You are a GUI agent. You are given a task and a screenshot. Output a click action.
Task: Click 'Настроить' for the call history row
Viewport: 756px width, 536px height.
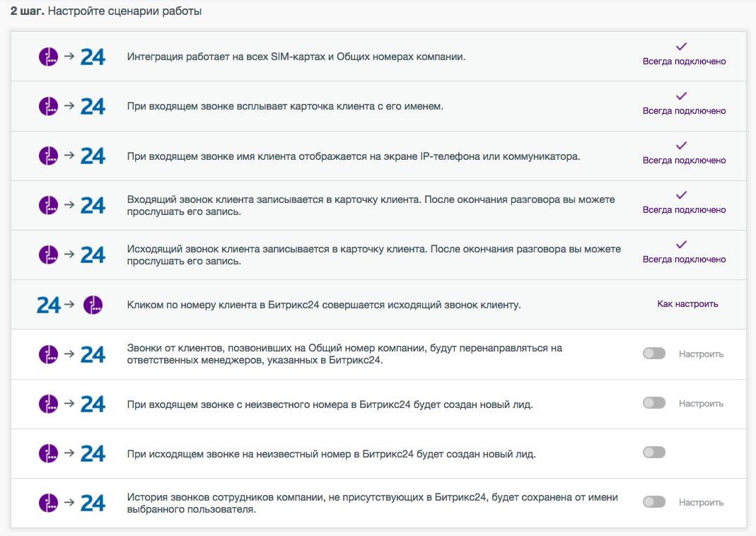(x=701, y=502)
